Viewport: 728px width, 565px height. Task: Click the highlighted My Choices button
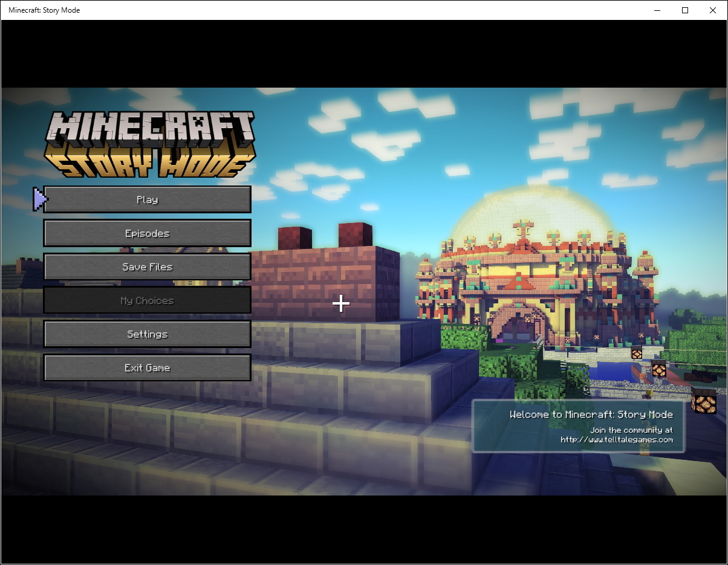click(147, 300)
